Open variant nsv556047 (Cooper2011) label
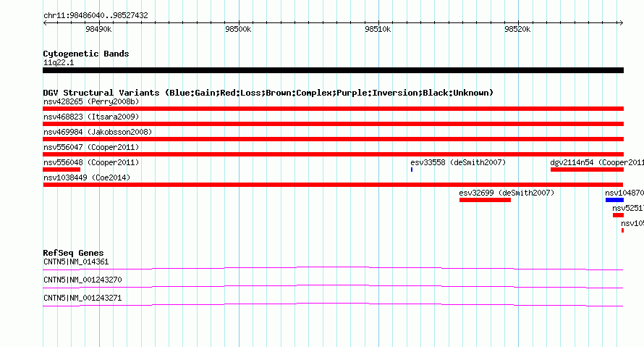Image resolution: width=644 pixels, height=347 pixels. [91, 147]
